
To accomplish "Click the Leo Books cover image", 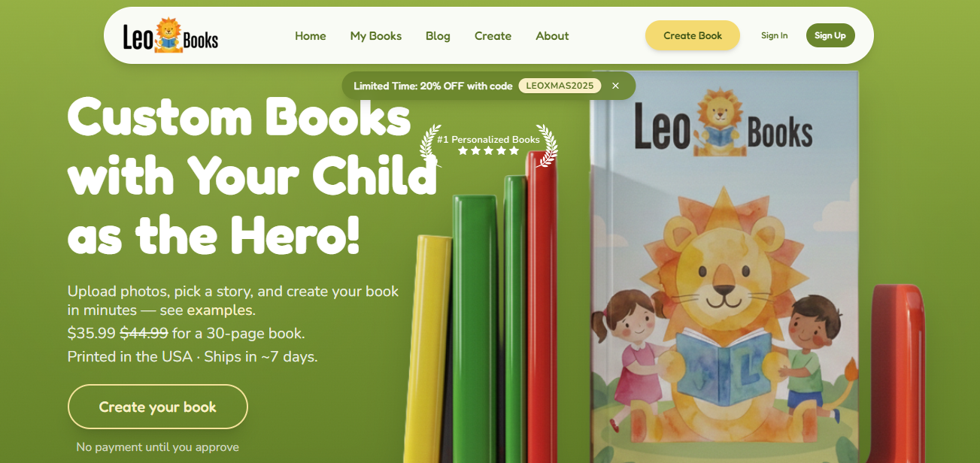I will pos(725,267).
